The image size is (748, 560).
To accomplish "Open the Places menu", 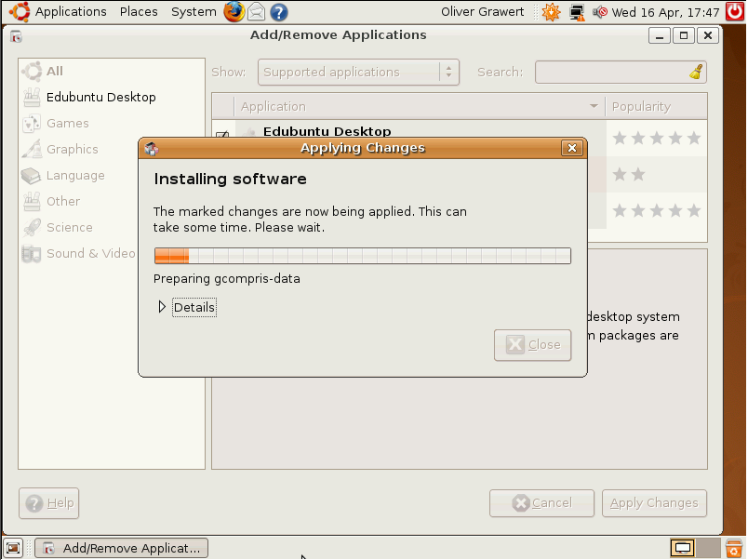I will click(x=139, y=12).
